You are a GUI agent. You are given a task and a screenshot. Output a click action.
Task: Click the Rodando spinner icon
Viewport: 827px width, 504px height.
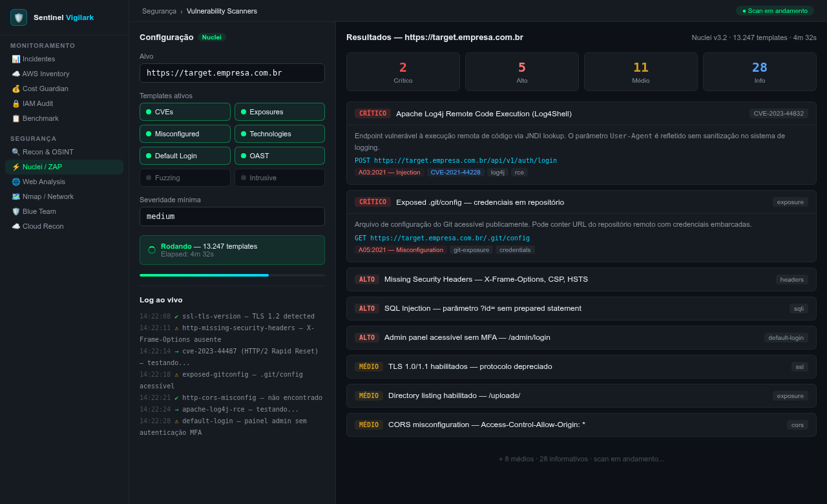(152, 250)
